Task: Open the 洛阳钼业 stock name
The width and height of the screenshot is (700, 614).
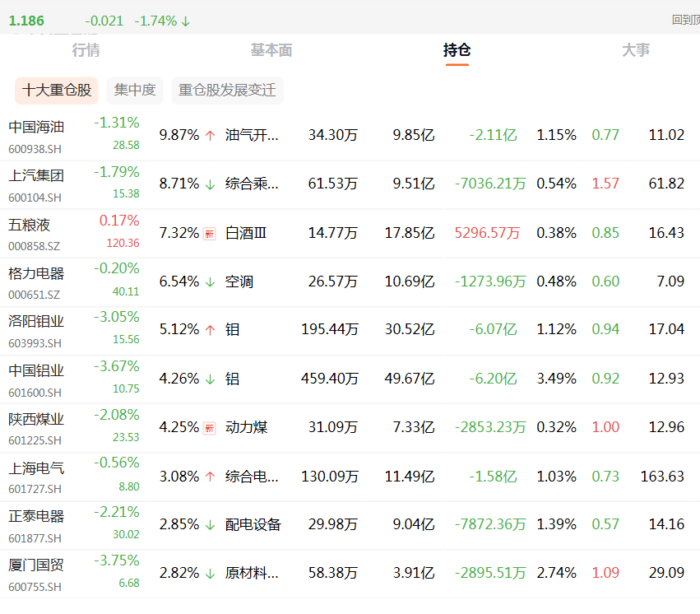Action: point(36,322)
